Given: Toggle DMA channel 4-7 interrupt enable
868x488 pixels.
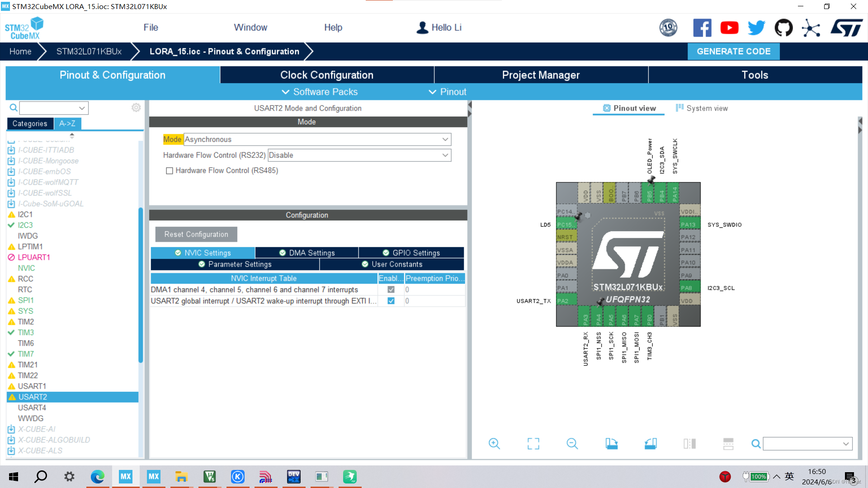Looking at the screenshot, I should (x=391, y=289).
